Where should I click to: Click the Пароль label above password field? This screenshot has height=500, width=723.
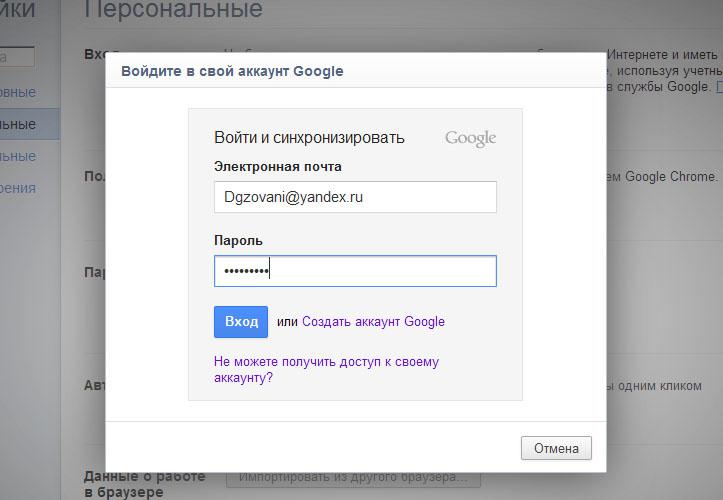(238, 240)
